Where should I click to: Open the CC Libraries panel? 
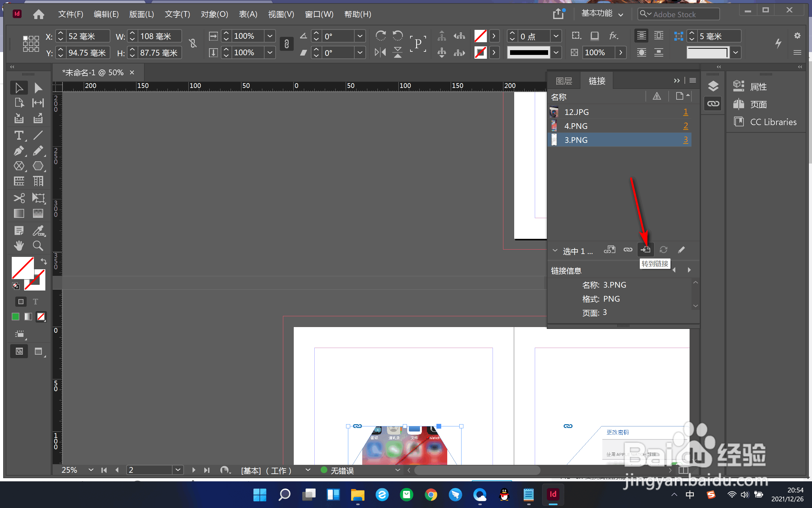[765, 122]
